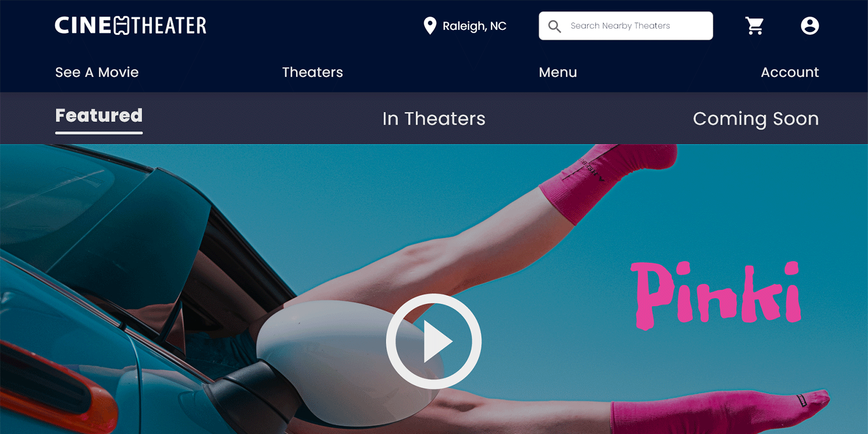Click the ticket icon inside the logo
The height and width of the screenshot is (434, 868).
[x=122, y=25]
